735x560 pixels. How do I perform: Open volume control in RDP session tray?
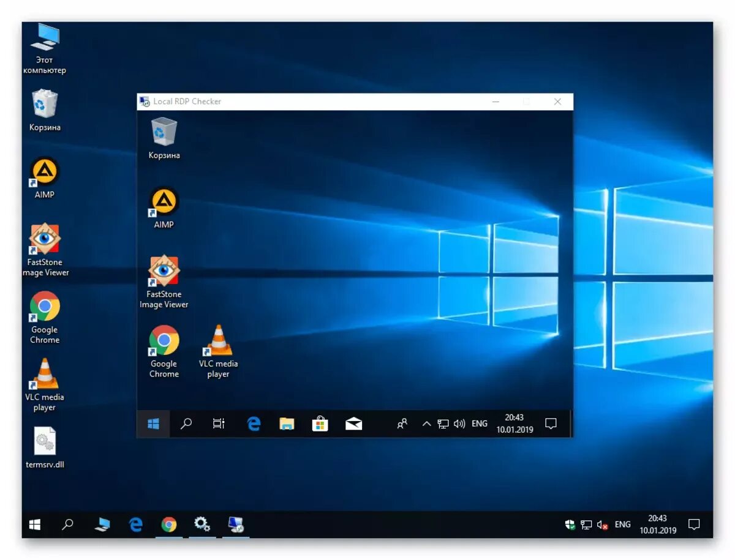point(459,424)
